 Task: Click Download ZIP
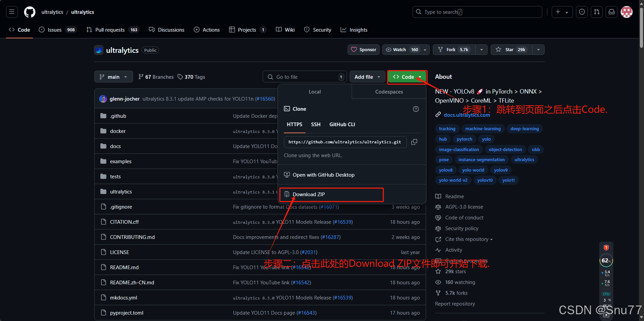point(309,194)
